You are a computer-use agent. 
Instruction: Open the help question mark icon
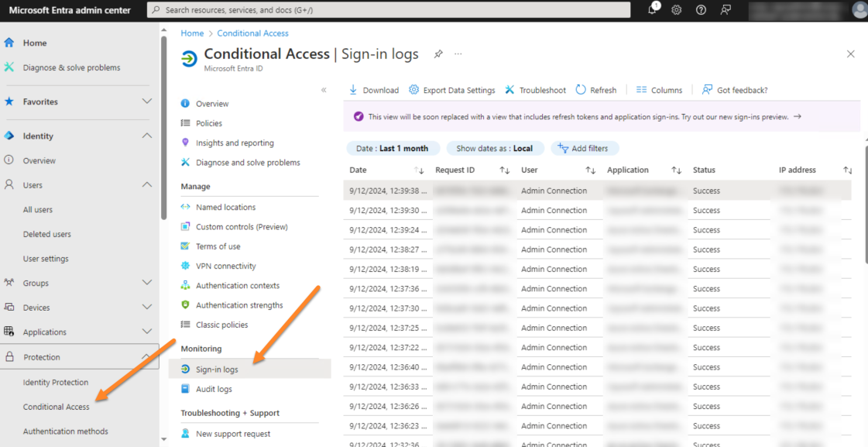[701, 10]
